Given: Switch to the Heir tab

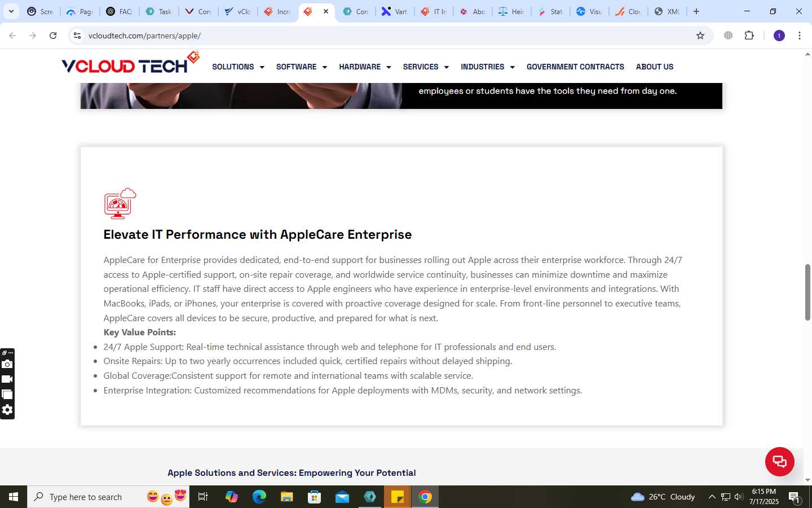Looking at the screenshot, I should pos(511,11).
